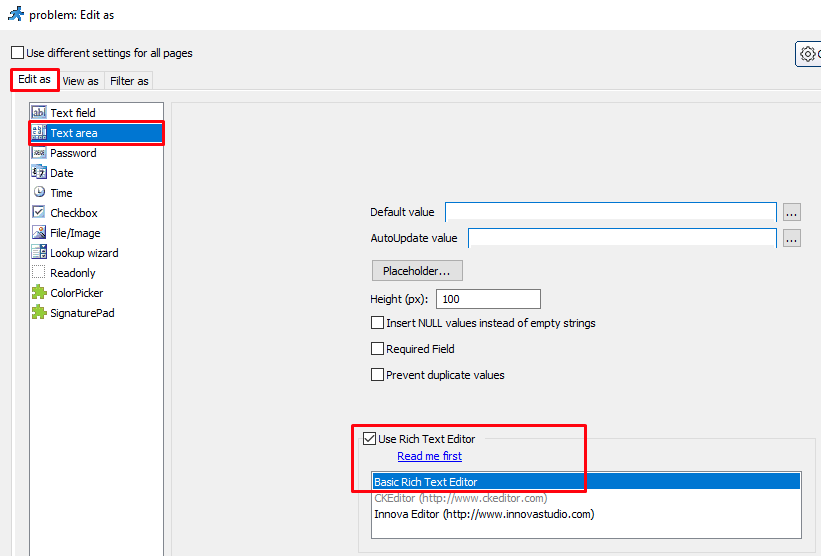
Task: Enable Use different settings for all pages
Action: click(17, 53)
